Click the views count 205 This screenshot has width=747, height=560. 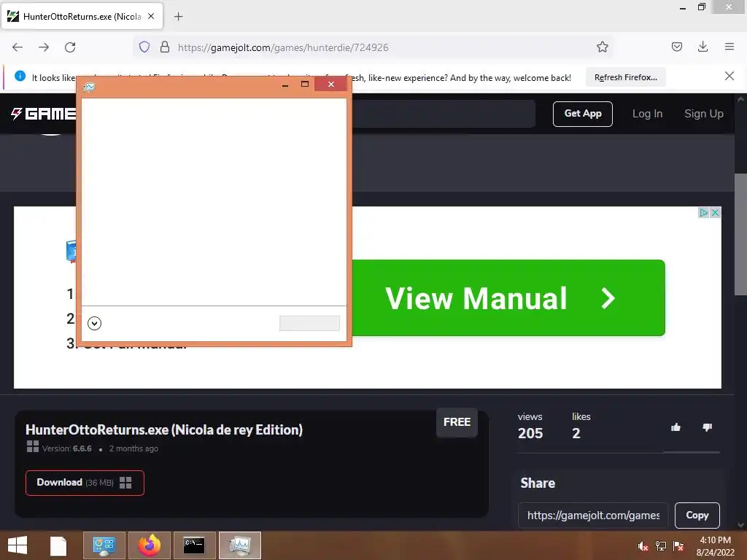(x=530, y=433)
